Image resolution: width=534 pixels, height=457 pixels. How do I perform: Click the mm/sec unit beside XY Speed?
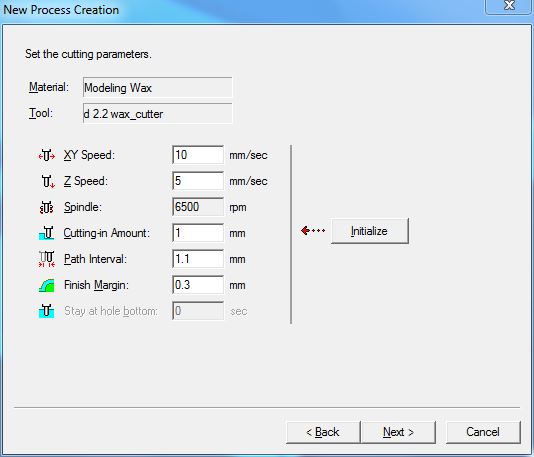(248, 155)
